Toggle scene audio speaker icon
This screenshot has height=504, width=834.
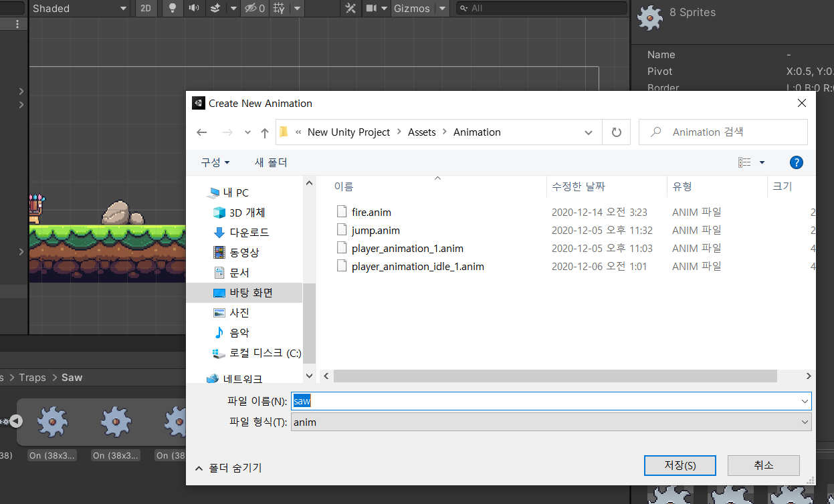[194, 8]
